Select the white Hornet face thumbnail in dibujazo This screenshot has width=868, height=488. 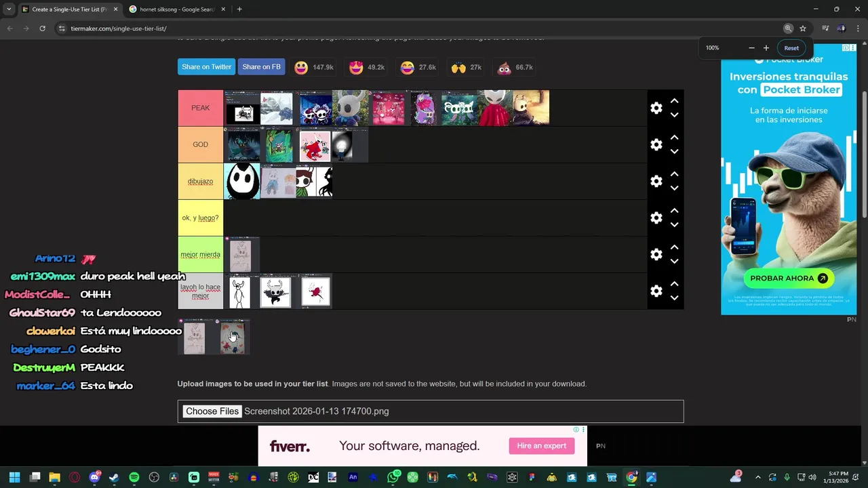pos(241,181)
